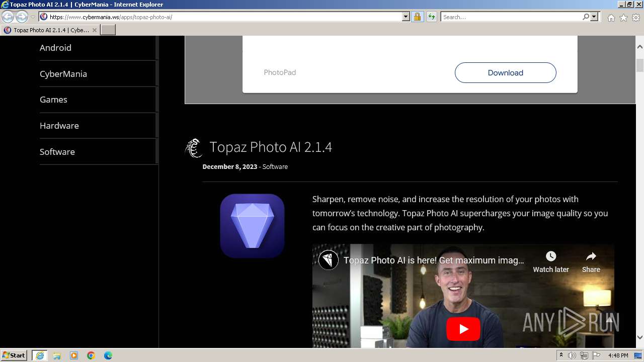
Task: Open the Android sidebar category
Action: (x=55, y=48)
